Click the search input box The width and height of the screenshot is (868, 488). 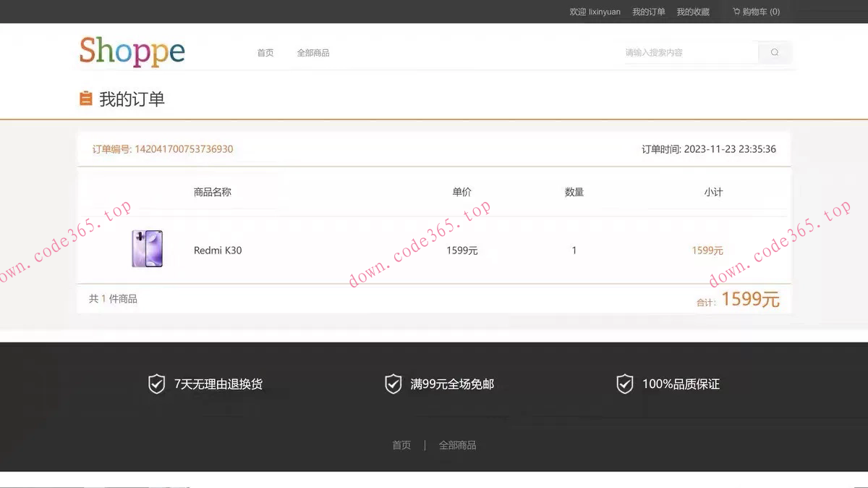click(x=687, y=52)
